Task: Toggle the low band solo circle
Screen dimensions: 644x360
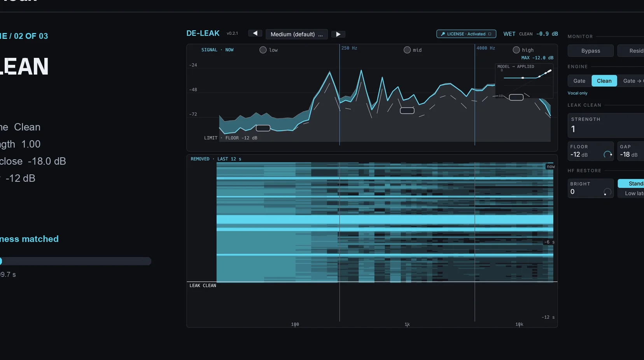Action: [x=263, y=50]
